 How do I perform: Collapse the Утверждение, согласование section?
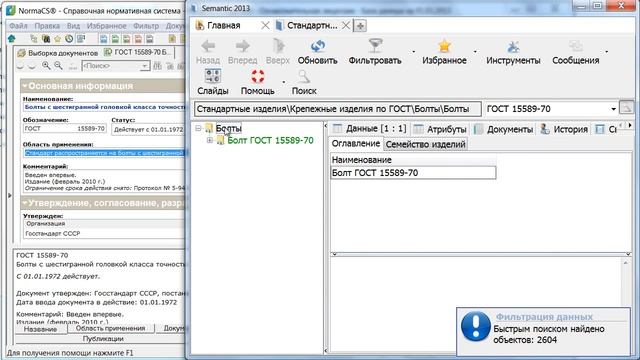25,203
